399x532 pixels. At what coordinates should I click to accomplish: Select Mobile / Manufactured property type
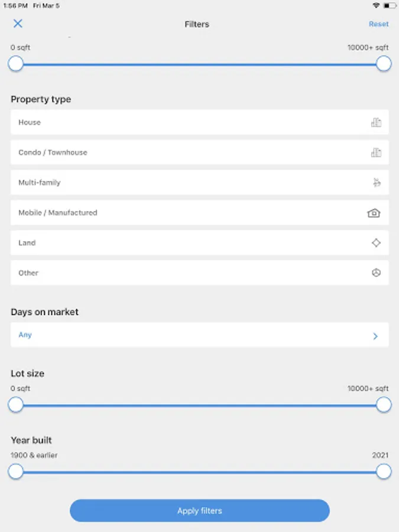click(177, 213)
